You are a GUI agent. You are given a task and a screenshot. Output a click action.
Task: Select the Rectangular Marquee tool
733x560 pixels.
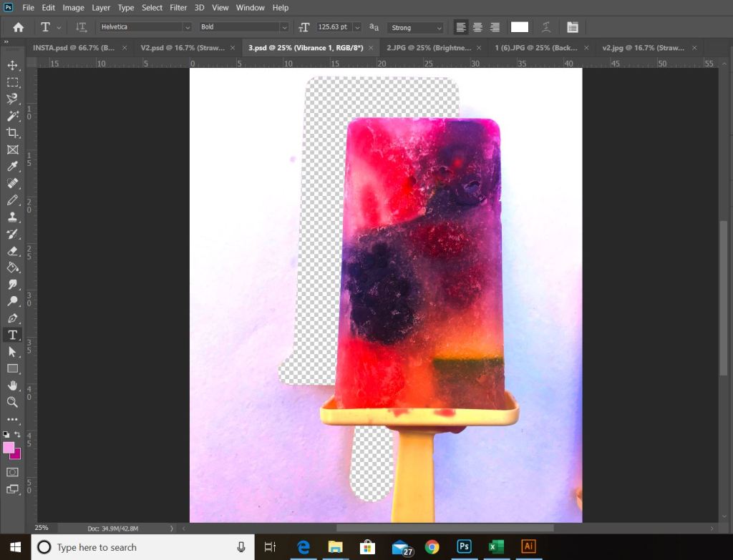[x=12, y=82]
